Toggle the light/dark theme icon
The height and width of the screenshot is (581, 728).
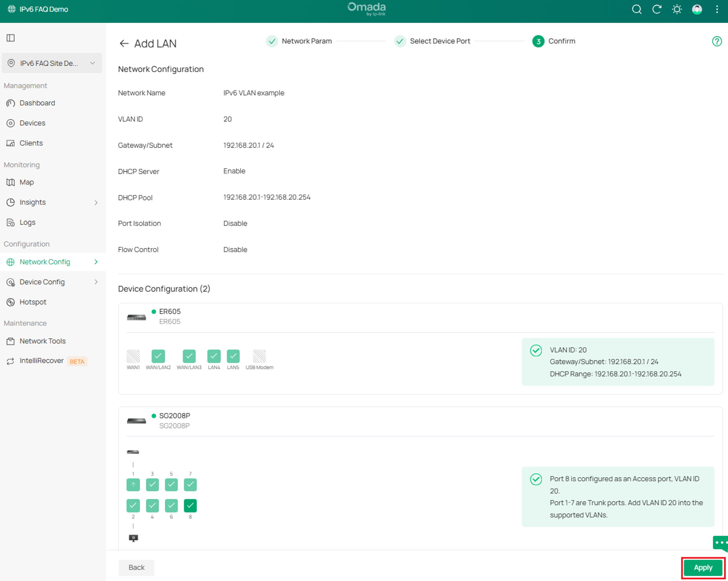point(677,9)
